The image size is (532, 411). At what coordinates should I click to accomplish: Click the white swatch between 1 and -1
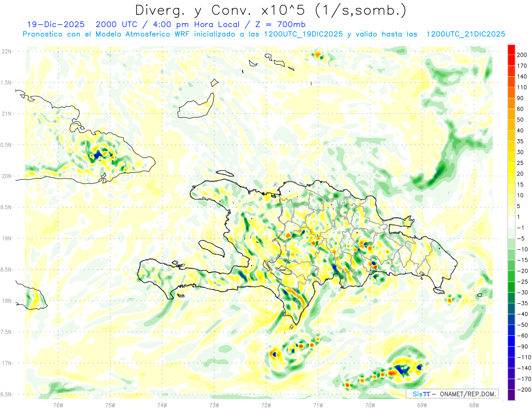click(511, 223)
